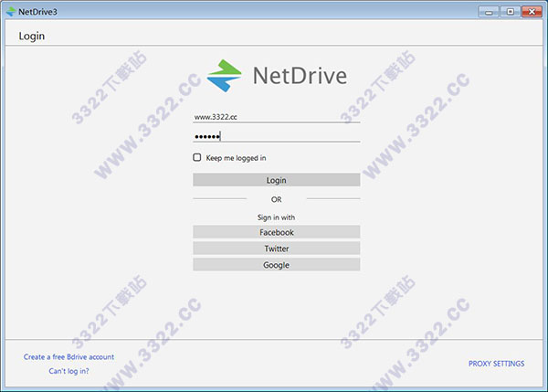Click the Keep me logged in label
This screenshot has width=548, height=392.
click(236, 158)
